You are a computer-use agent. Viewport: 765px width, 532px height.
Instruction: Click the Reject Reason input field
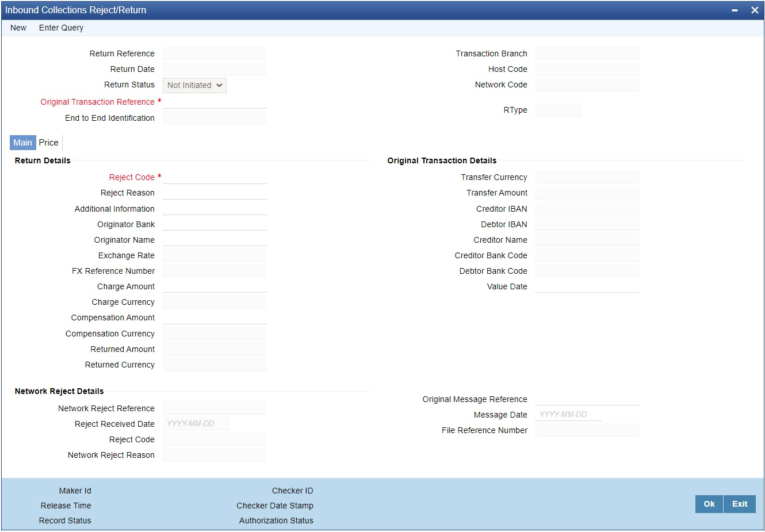215,193
